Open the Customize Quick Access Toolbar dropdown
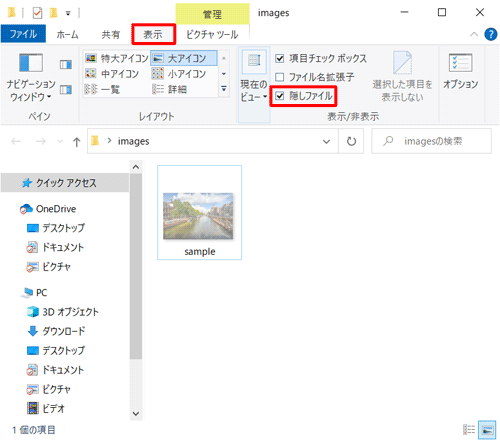The height and width of the screenshot is (440, 500). pos(68,14)
